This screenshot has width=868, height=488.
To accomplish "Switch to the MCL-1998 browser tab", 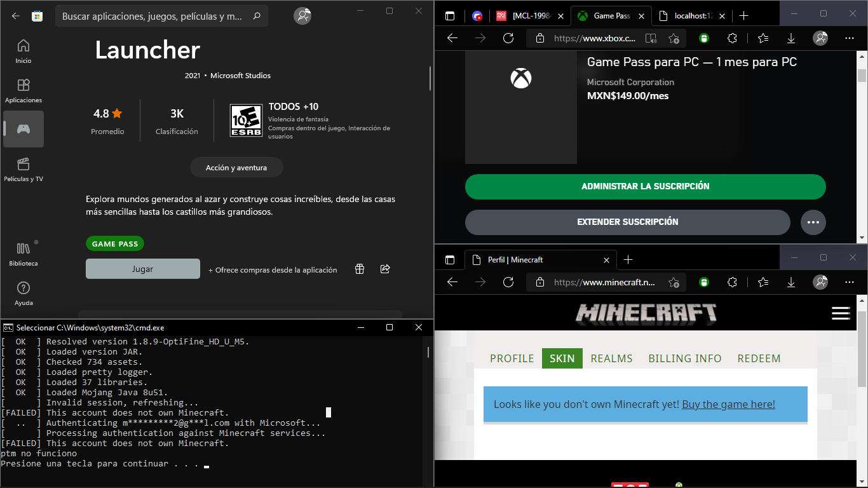I will click(531, 16).
